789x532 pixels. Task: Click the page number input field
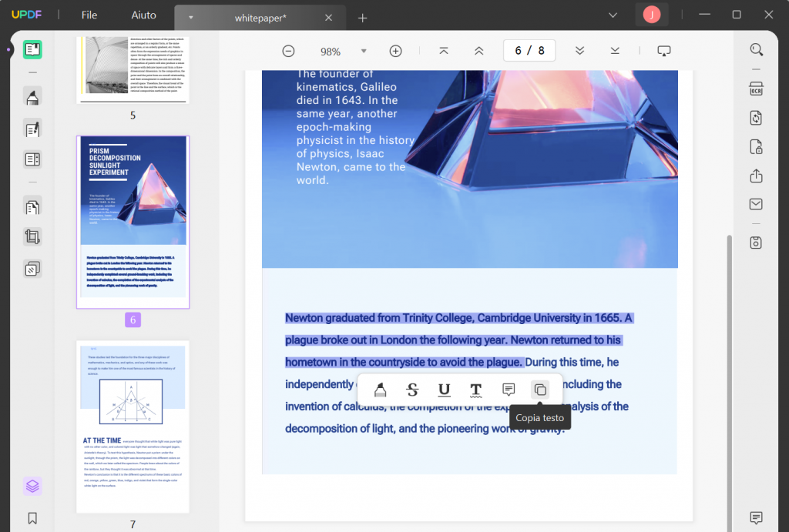click(x=529, y=50)
